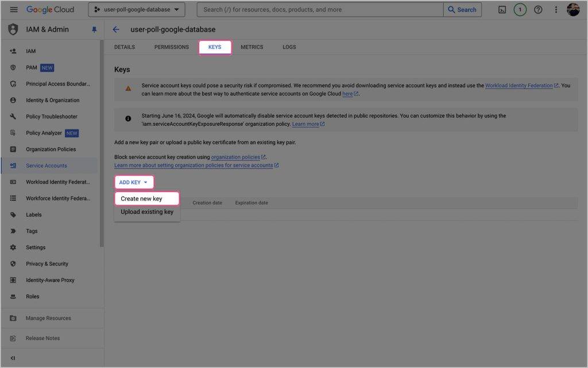The image size is (588, 368).
Task: Switch to the PERMISSIONS tab
Action: coord(171,47)
